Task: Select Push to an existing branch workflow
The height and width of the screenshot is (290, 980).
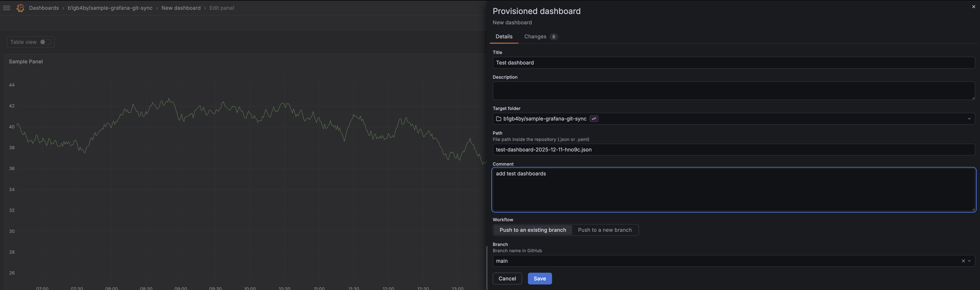Action: pyautogui.click(x=533, y=230)
